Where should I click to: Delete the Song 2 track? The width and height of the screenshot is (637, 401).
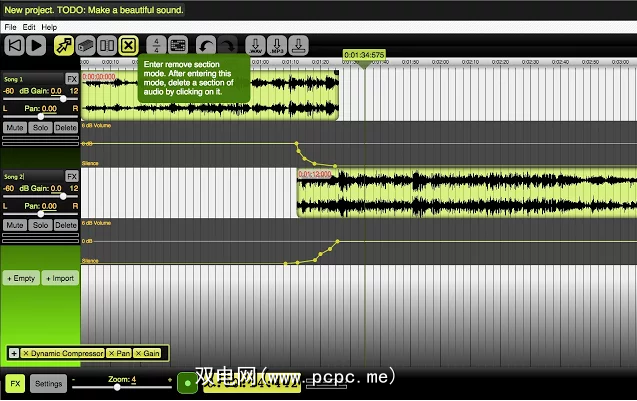click(x=66, y=225)
